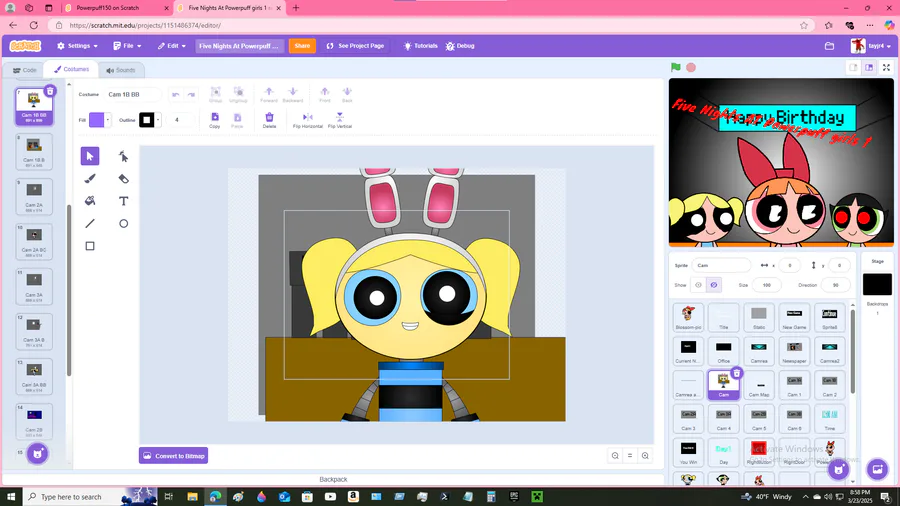Click the green flag to run
Viewport: 900px width, 506px height.
[676, 67]
